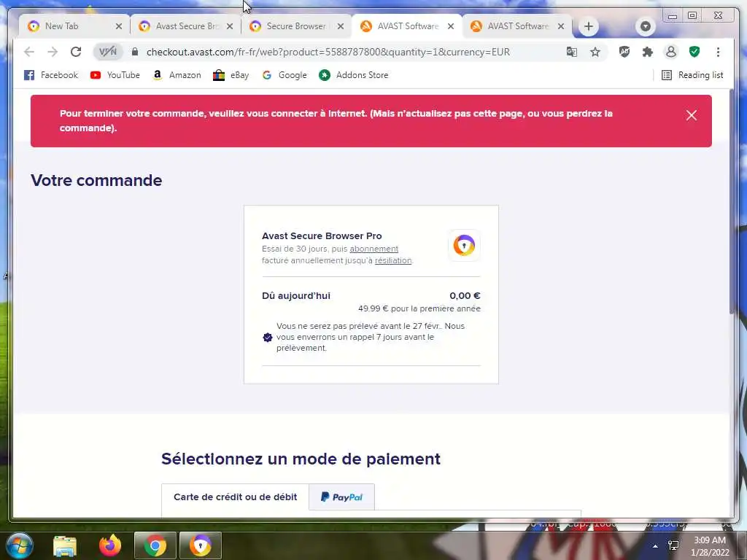The width and height of the screenshot is (747, 560).
Task: Switch to the New Tab tab
Action: [62, 26]
